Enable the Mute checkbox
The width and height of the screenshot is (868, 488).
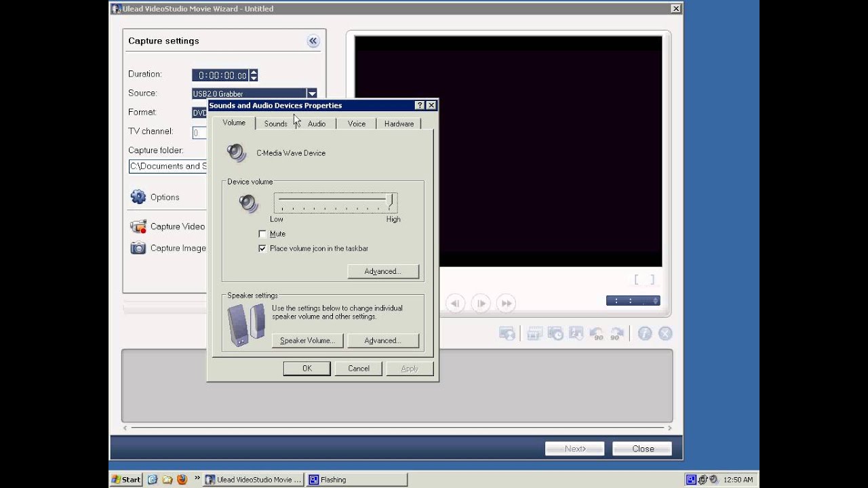(262, 234)
